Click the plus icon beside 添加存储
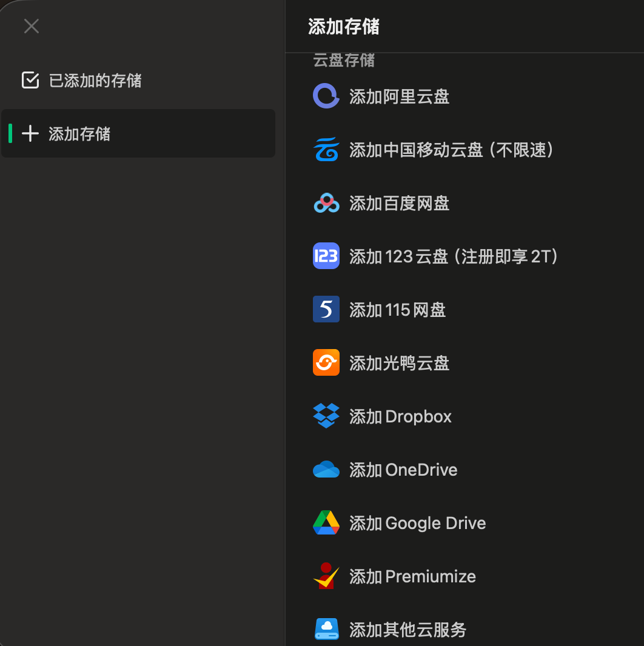644x646 pixels. [x=30, y=133]
